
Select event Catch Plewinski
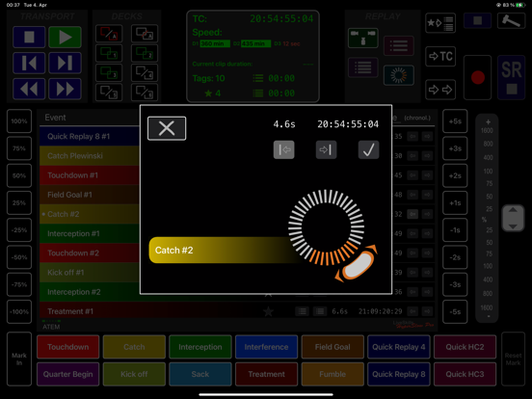click(x=90, y=156)
